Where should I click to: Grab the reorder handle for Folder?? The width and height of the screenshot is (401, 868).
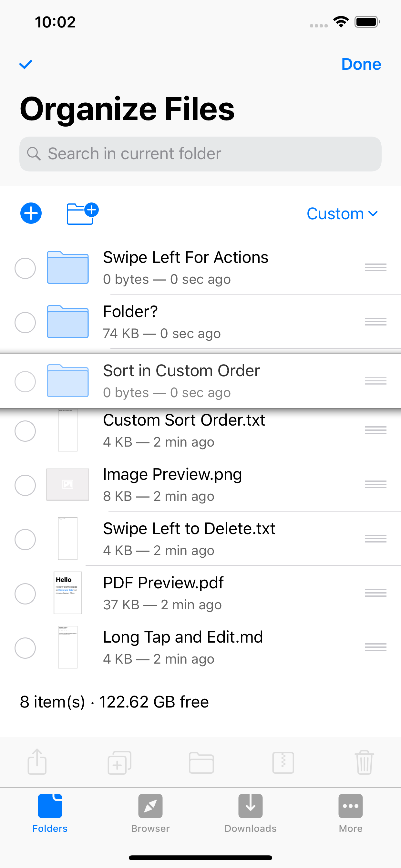[x=376, y=322]
